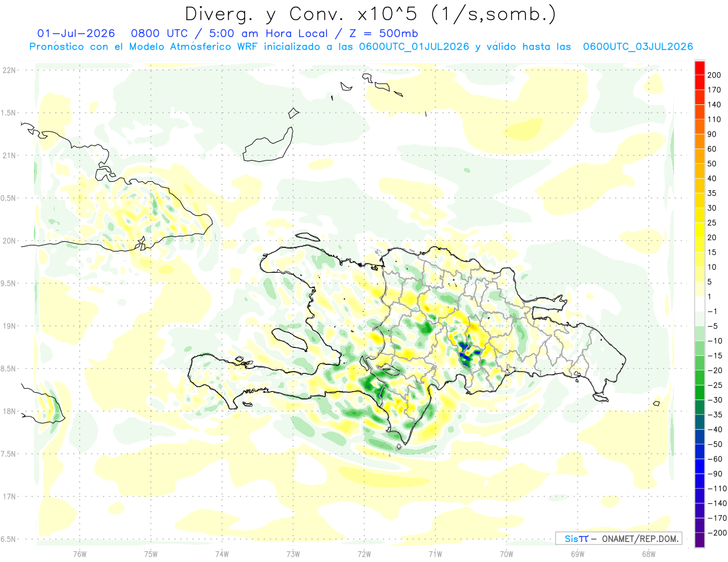Click the positive '110' color bar value

pyautogui.click(x=715, y=119)
